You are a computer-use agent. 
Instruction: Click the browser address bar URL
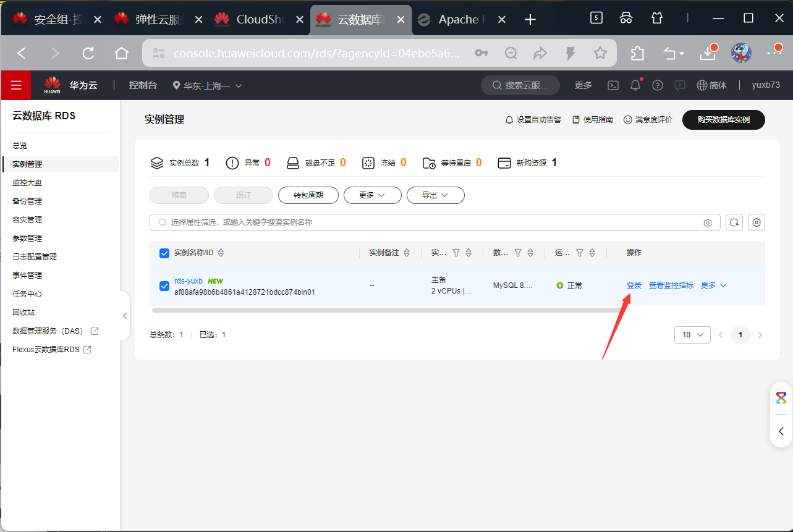[316, 54]
